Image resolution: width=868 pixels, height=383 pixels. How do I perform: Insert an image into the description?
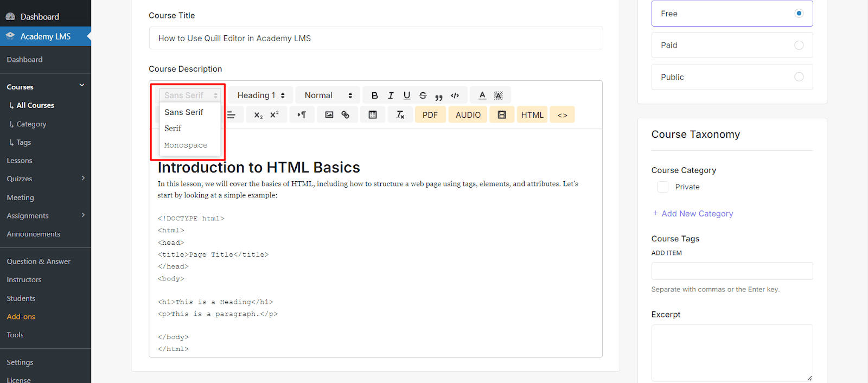tap(329, 115)
